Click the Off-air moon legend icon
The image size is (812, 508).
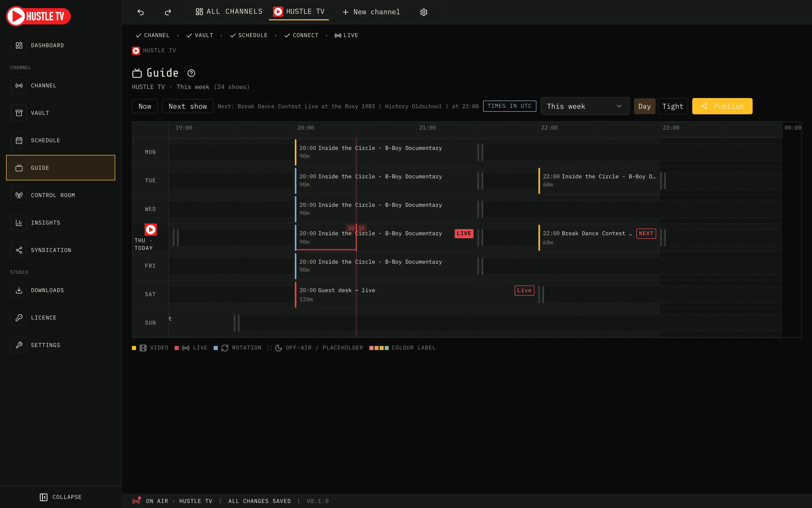tap(279, 348)
